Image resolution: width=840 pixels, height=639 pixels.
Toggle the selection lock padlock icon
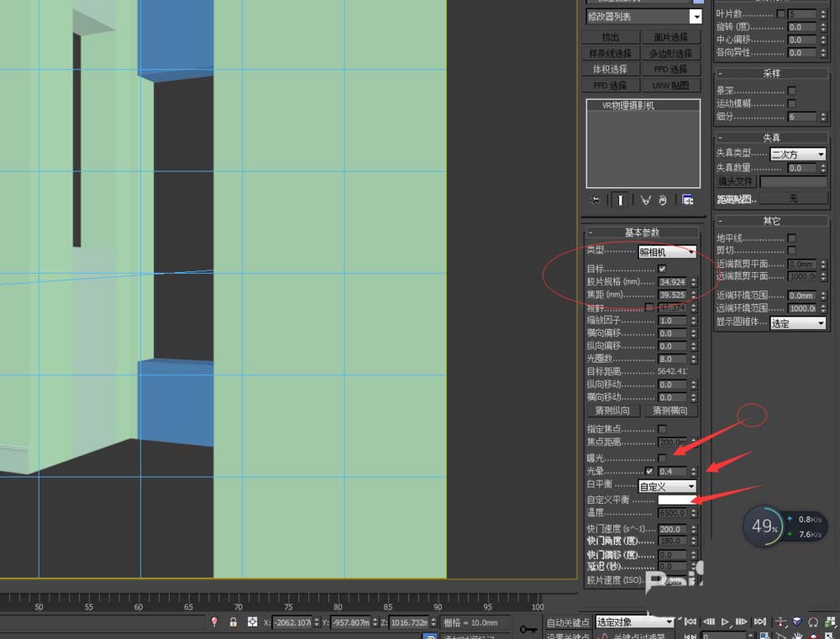233,622
